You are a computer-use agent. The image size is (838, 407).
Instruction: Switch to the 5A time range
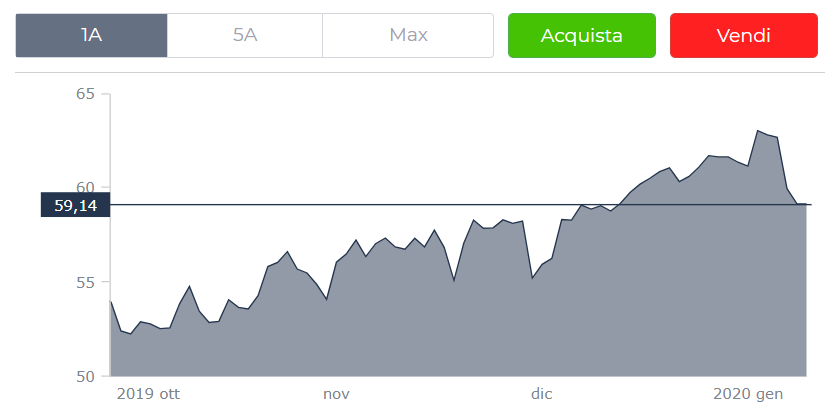245,36
